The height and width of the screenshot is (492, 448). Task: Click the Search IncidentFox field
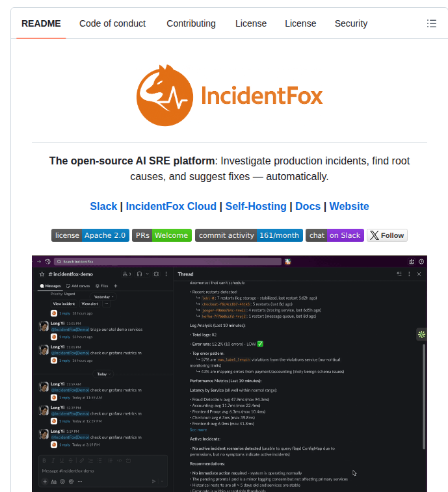[x=168, y=261]
